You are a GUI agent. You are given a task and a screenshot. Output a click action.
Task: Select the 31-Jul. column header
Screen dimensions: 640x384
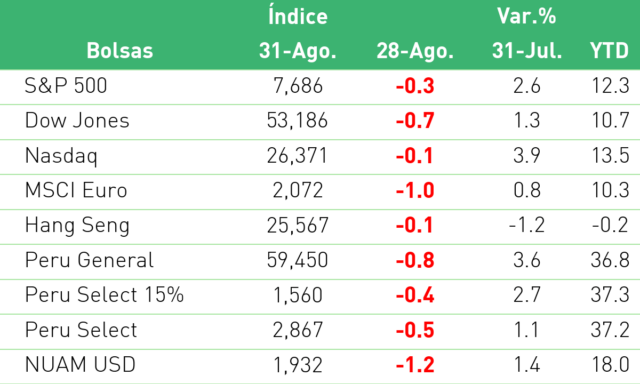527,51
